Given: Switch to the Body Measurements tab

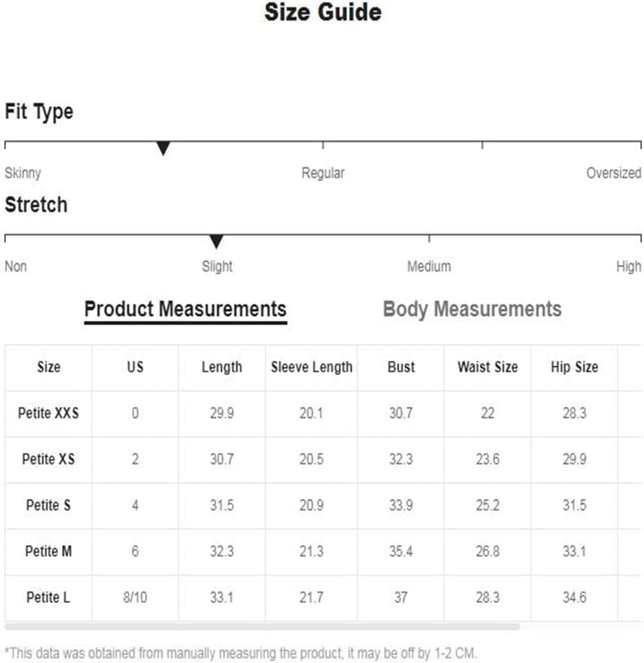Looking at the screenshot, I should pos(472,310).
